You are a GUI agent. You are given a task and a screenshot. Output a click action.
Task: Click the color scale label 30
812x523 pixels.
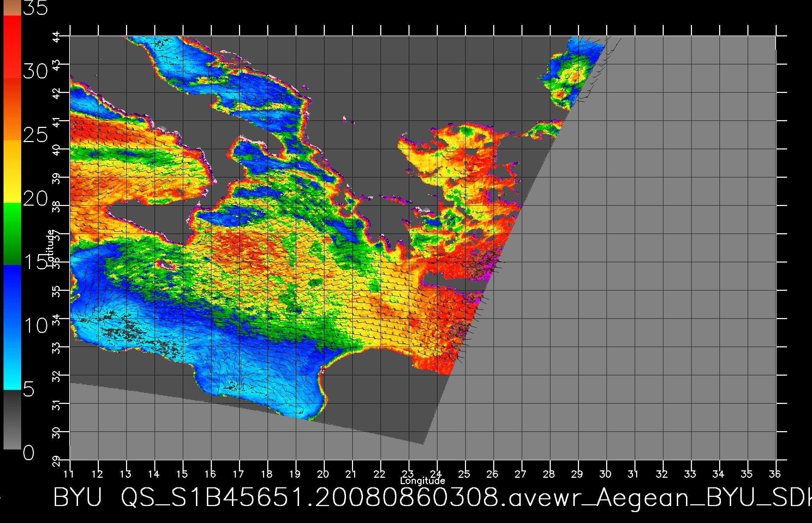click(35, 72)
